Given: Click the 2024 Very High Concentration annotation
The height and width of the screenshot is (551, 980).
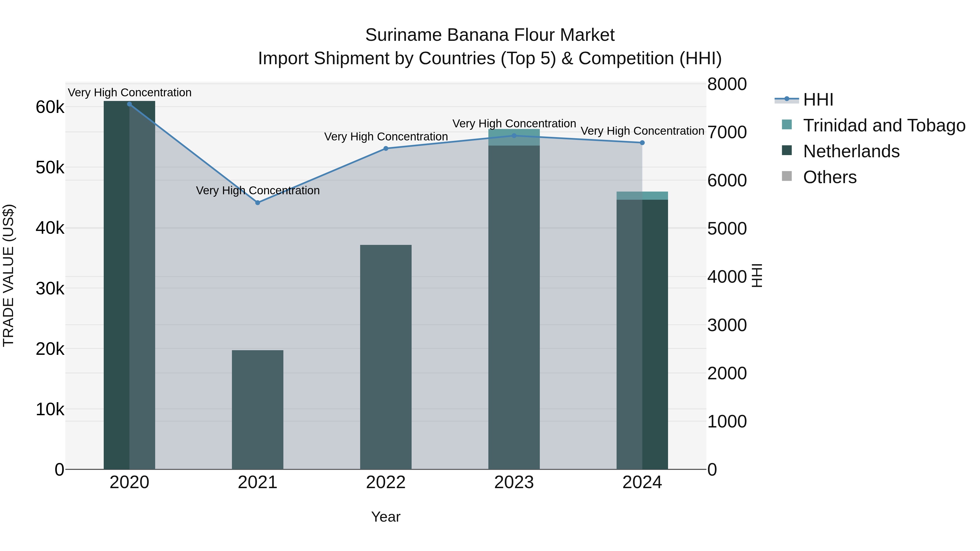Looking at the screenshot, I should tap(642, 131).
